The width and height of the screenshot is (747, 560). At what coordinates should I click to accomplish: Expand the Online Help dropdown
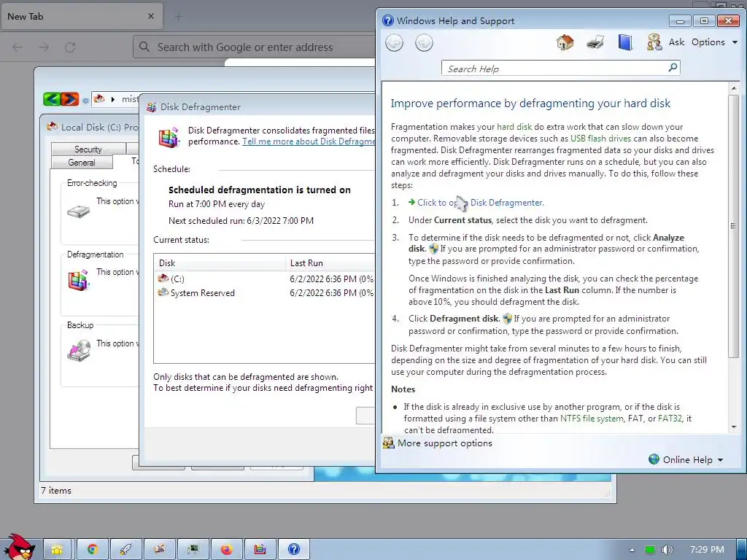(686, 459)
